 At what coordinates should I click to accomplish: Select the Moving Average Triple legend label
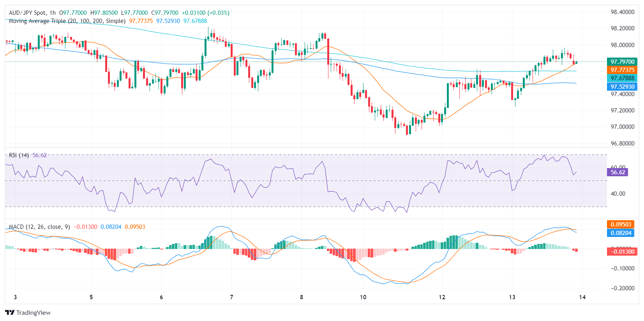click(67, 21)
